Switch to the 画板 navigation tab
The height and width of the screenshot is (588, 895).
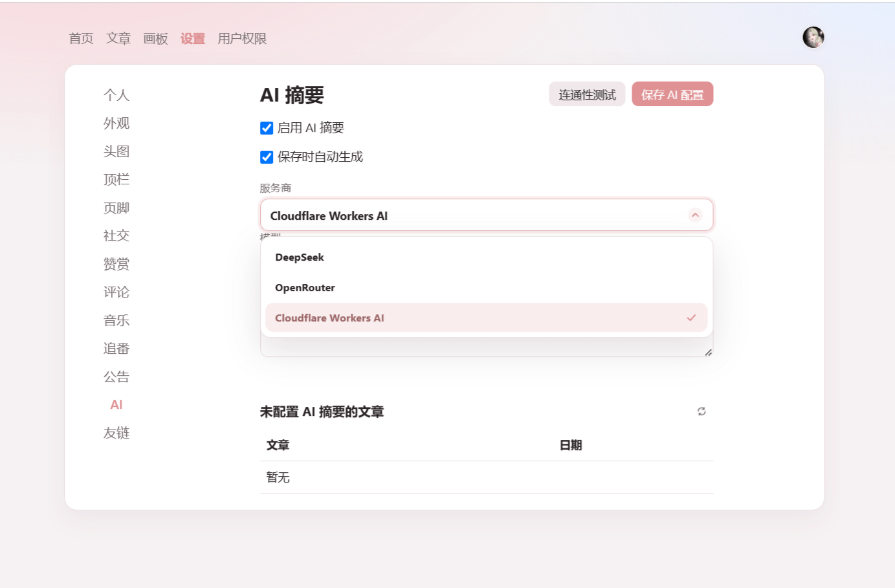(155, 39)
